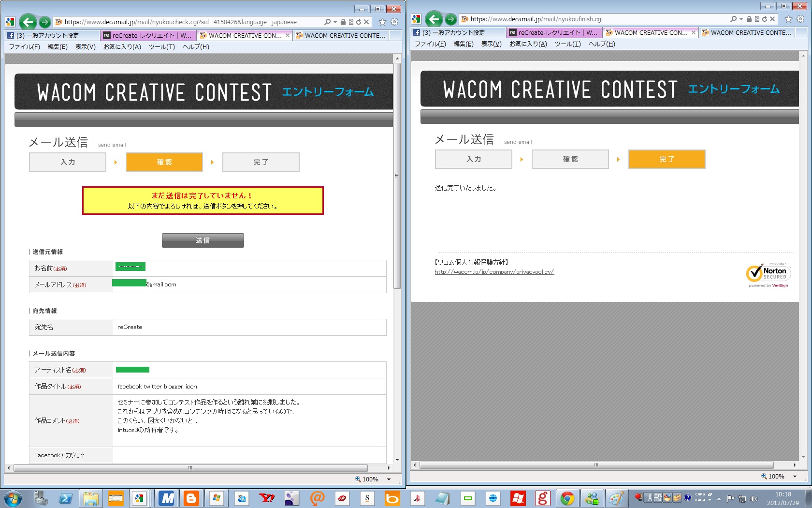Open zoom level dropdown in completion-page window
The height and width of the screenshot is (508, 812).
795,477
